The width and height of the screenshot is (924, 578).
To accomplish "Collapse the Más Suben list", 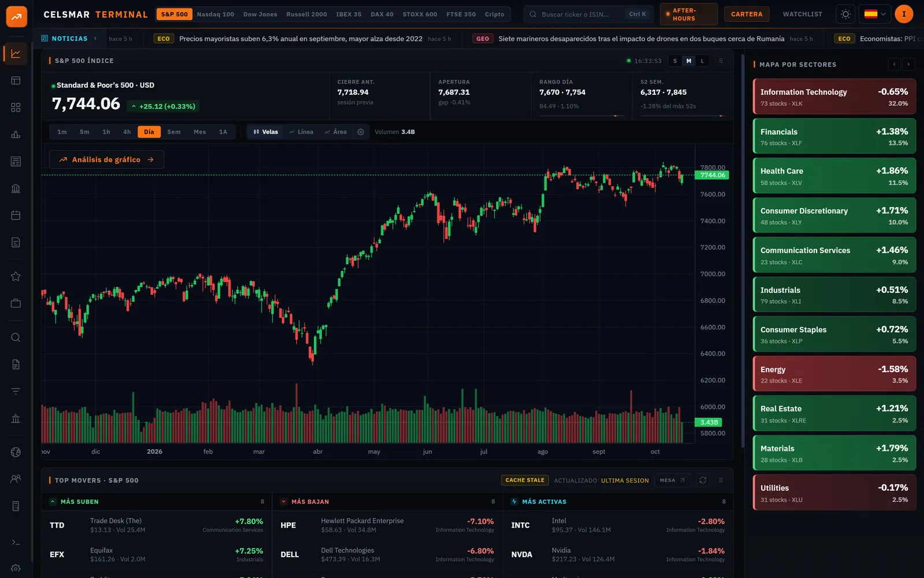I will [x=53, y=502].
